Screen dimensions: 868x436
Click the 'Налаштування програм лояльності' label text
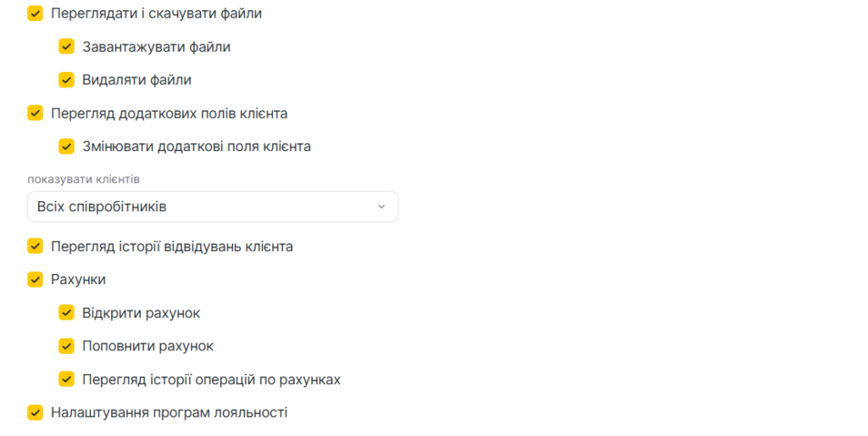169,412
